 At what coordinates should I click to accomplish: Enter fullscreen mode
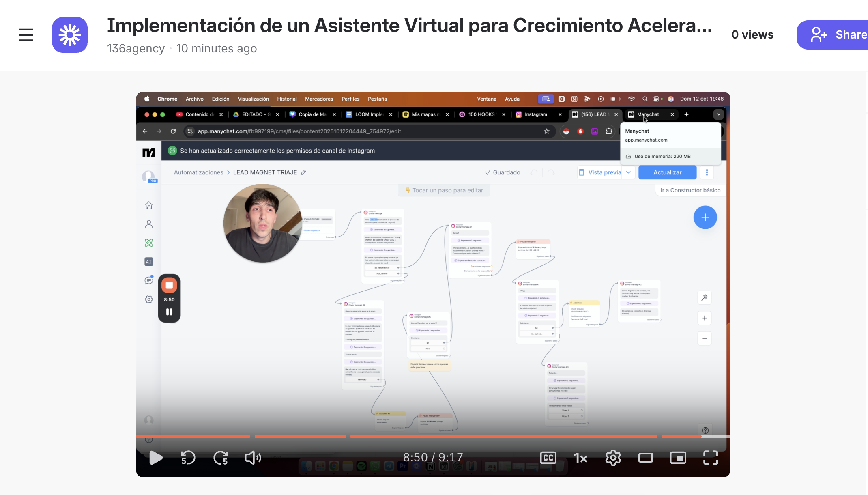click(710, 458)
